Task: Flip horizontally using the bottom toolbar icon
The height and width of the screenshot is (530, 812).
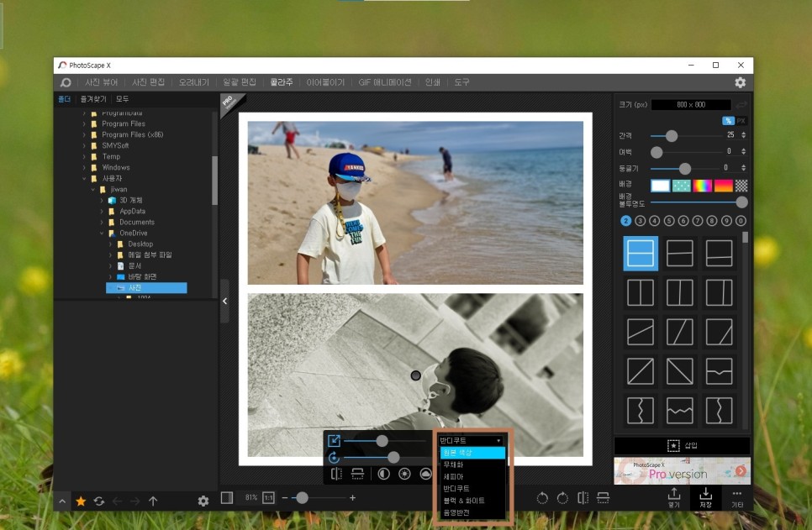Action: [583, 498]
